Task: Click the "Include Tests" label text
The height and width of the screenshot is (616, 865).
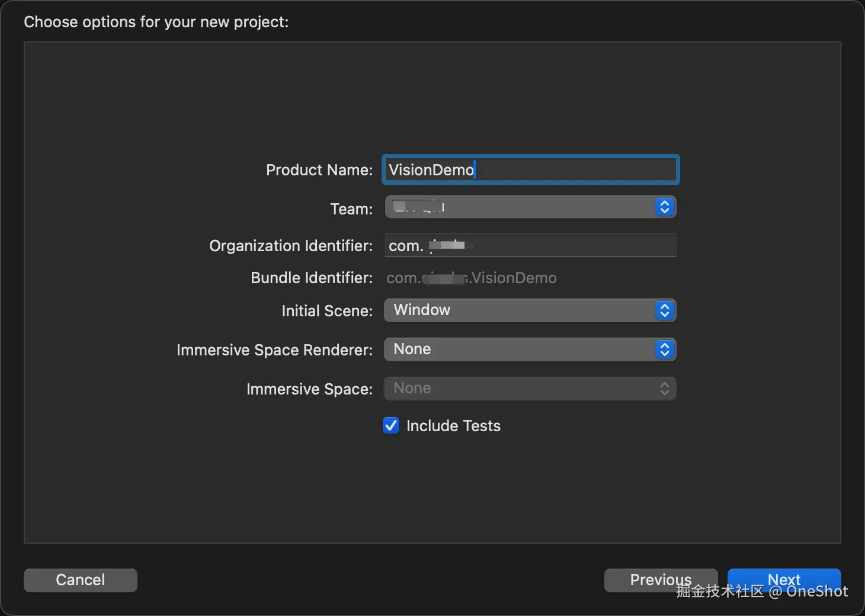Action: click(x=453, y=426)
